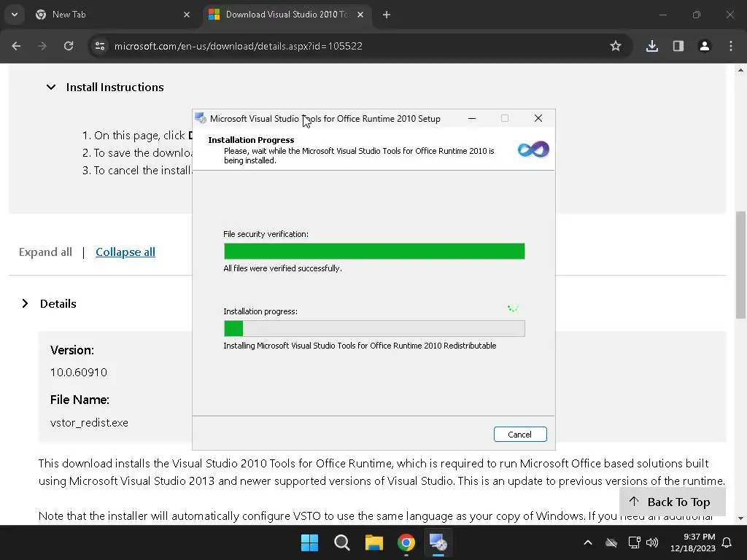The image size is (747, 560).
Task: Show hidden system tray icons
Action: pyautogui.click(x=588, y=542)
